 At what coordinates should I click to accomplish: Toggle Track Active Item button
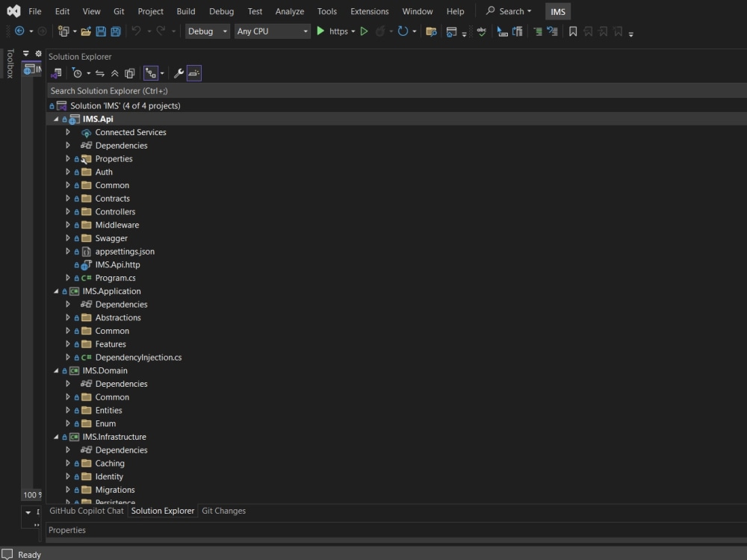pyautogui.click(x=151, y=73)
